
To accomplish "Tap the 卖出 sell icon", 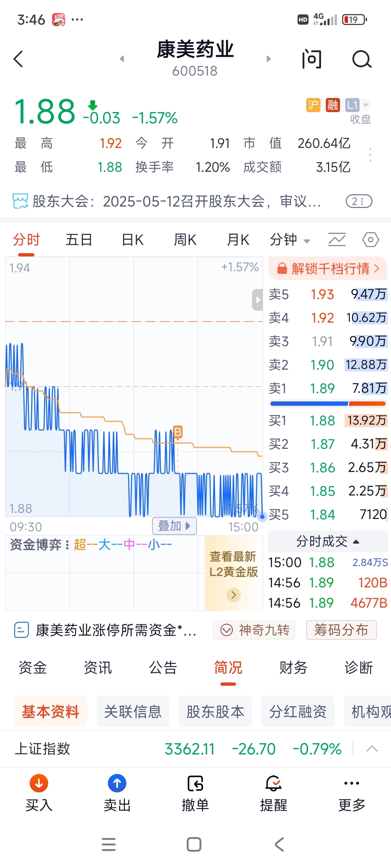I will click(x=117, y=783).
